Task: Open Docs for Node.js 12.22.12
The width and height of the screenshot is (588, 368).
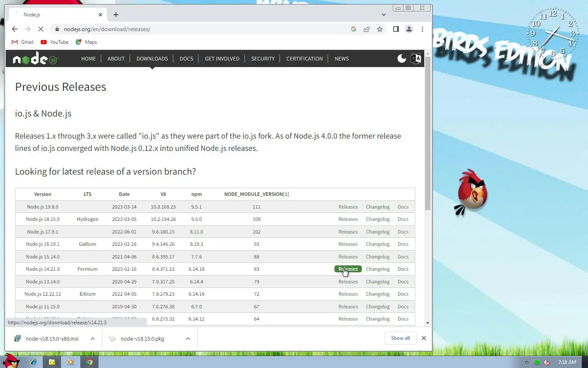Action: [x=403, y=294]
